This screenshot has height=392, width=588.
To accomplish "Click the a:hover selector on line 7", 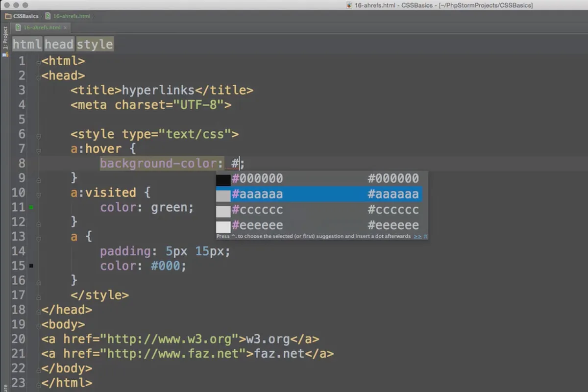I will (x=96, y=148).
